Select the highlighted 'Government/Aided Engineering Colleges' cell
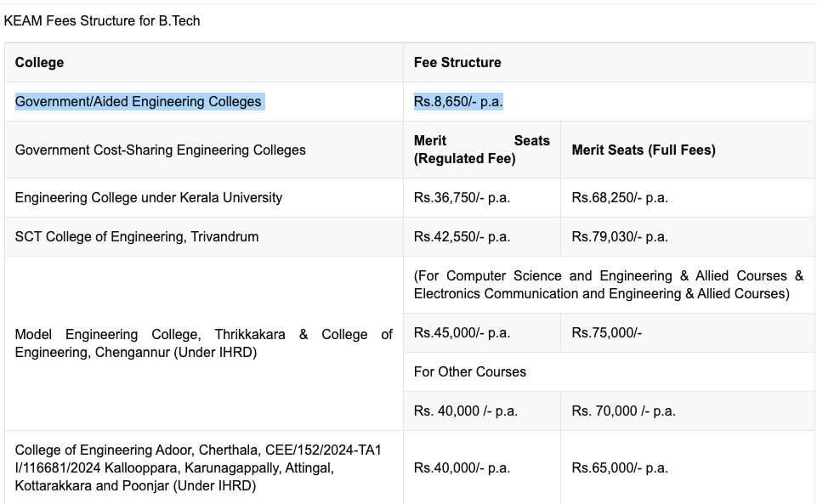The image size is (817, 504). point(139,102)
